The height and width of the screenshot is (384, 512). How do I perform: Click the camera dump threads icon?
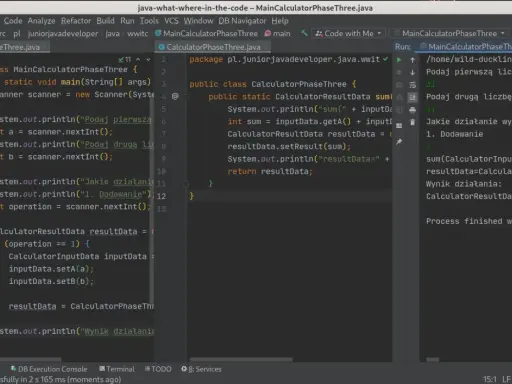point(399,85)
